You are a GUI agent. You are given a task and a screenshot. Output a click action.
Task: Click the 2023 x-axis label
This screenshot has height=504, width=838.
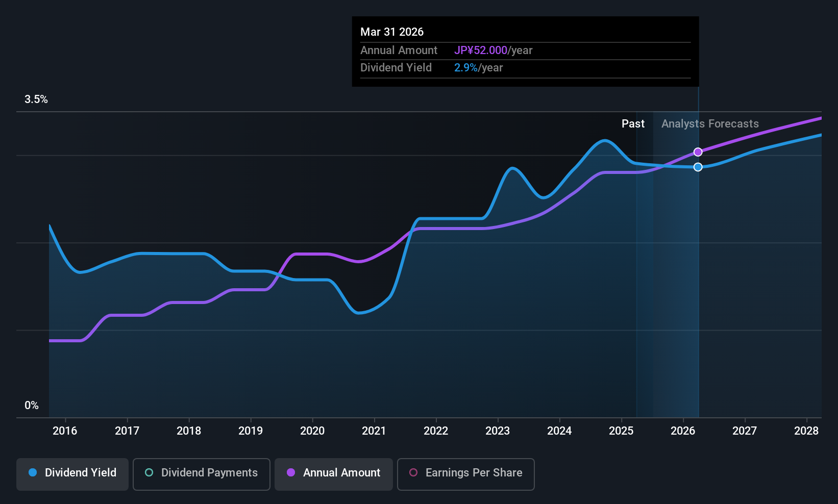tap(498, 431)
